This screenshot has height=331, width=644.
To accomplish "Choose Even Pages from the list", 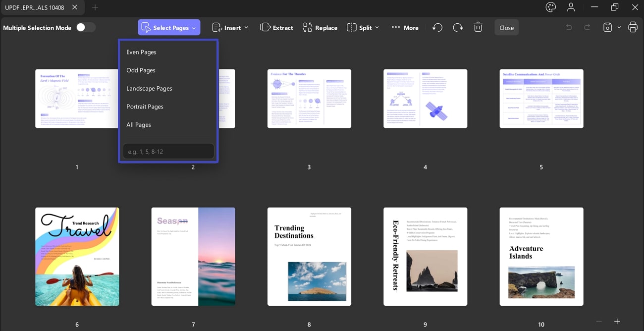I will [141, 52].
